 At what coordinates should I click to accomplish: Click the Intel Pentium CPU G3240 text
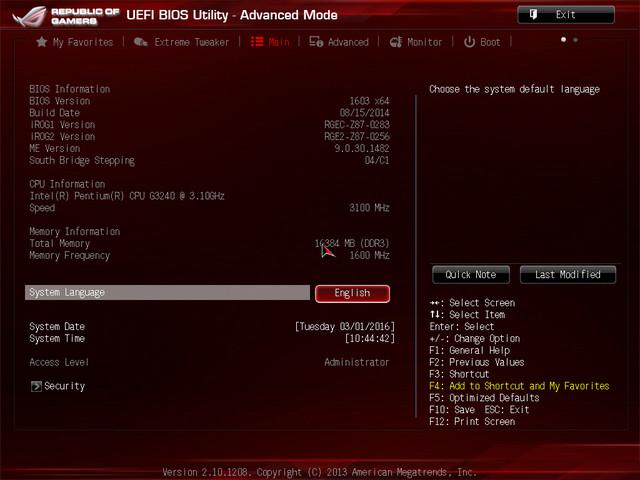pos(127,196)
